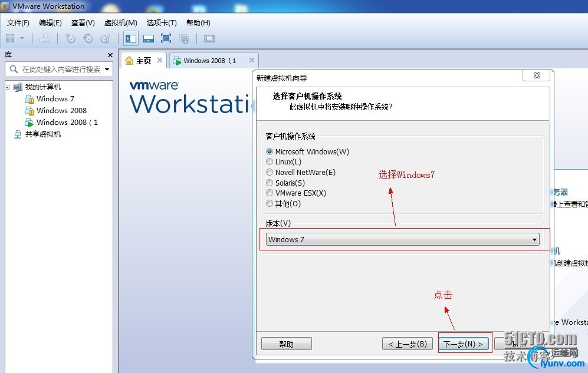Click the Windows 7 VM icon in library
The image size is (588, 373).
[29, 99]
